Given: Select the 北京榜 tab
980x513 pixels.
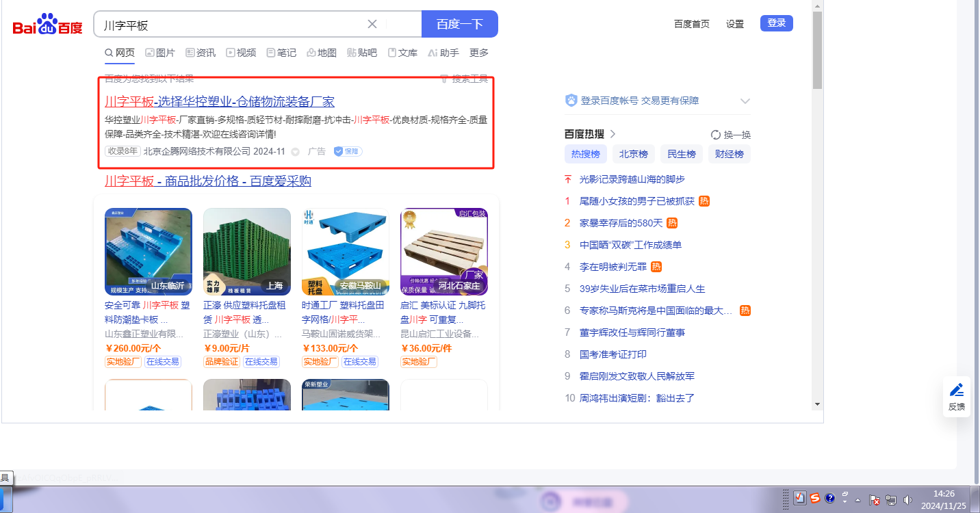Looking at the screenshot, I should (x=634, y=154).
